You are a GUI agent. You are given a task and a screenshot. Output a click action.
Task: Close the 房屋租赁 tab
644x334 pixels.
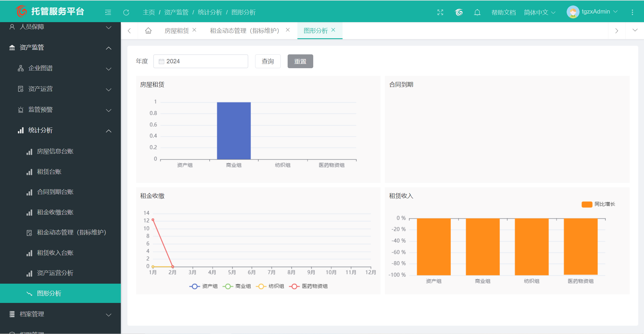point(194,30)
